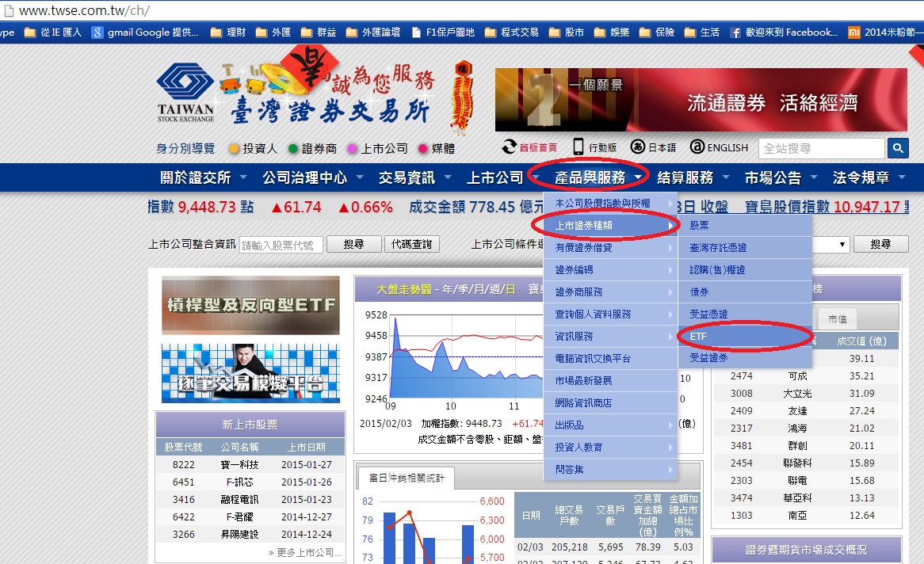Open the gmail Google bookmark icon
Screen dimensions: 924x564
coord(97,32)
